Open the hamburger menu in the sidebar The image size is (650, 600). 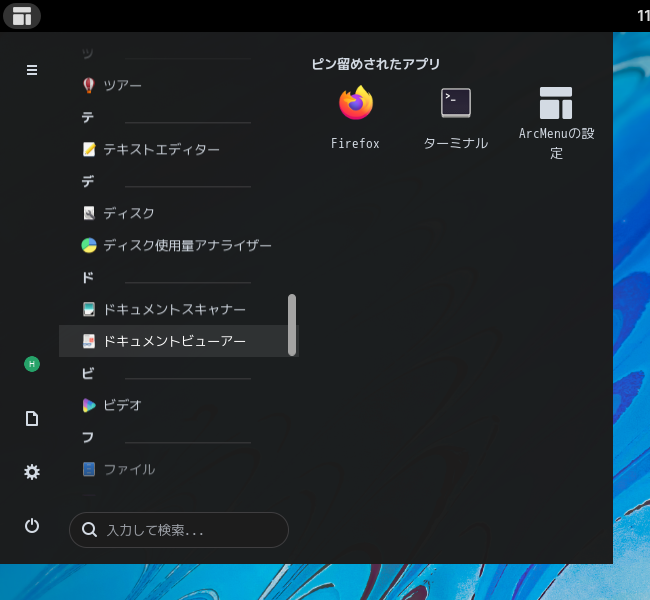(32, 70)
